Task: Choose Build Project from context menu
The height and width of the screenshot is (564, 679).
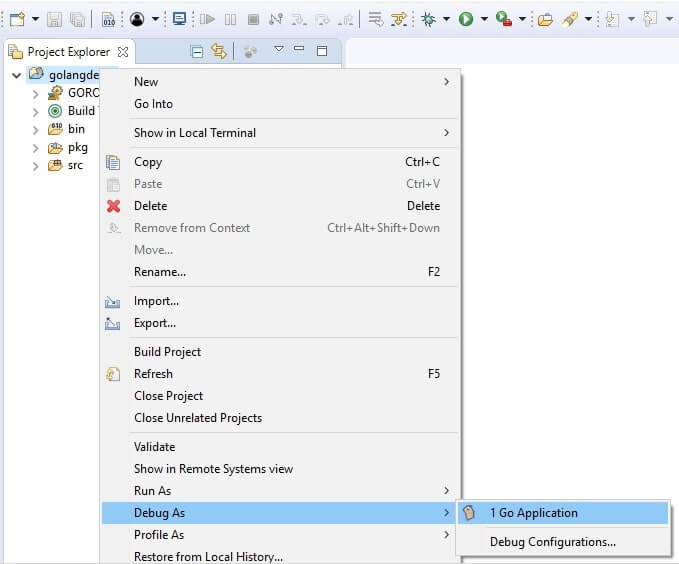Action: point(167,352)
